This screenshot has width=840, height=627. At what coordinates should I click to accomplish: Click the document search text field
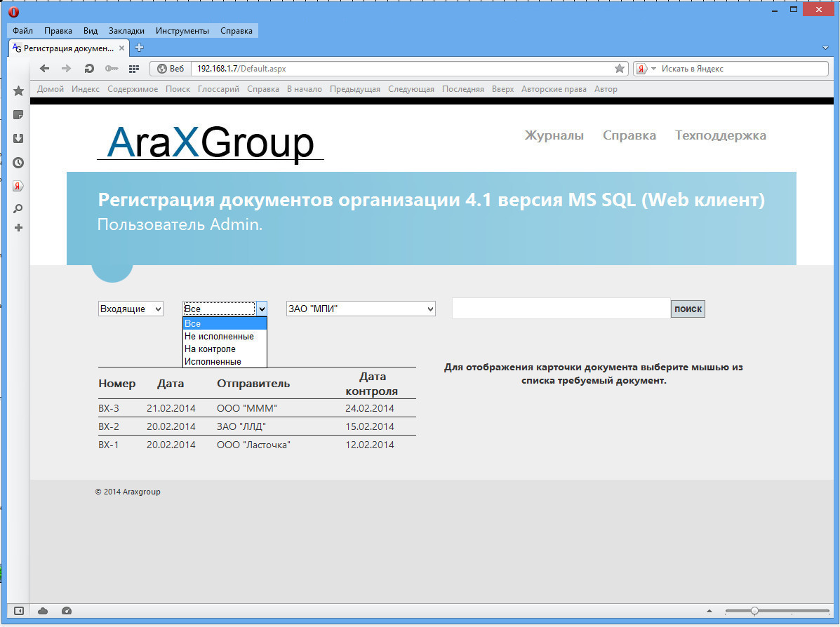click(561, 309)
